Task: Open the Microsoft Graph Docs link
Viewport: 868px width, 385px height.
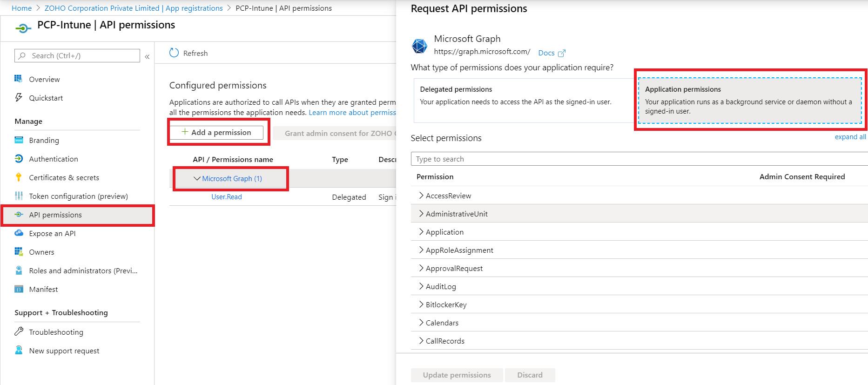Action: click(x=546, y=53)
